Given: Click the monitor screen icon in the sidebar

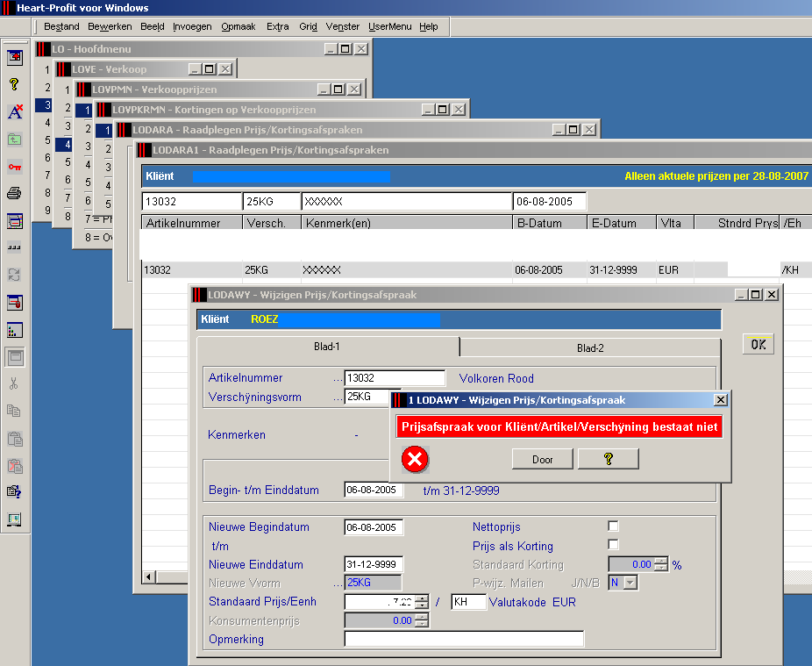Looking at the screenshot, I should pyautogui.click(x=15, y=519).
